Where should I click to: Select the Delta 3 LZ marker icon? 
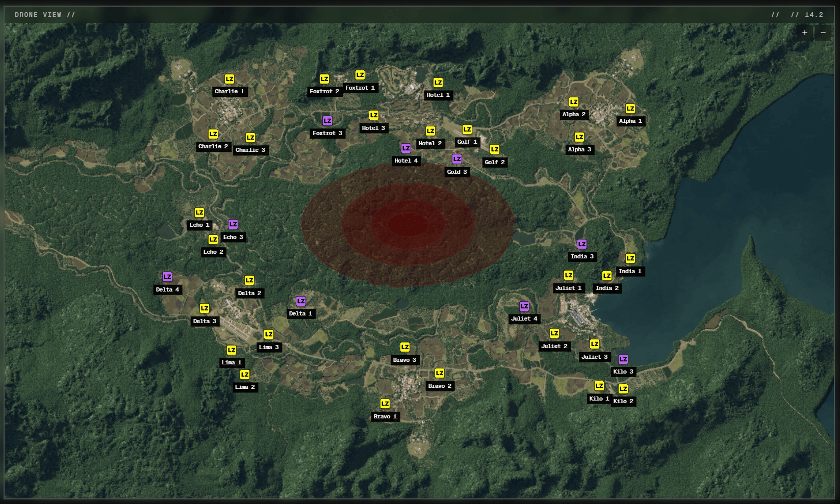[x=205, y=308]
